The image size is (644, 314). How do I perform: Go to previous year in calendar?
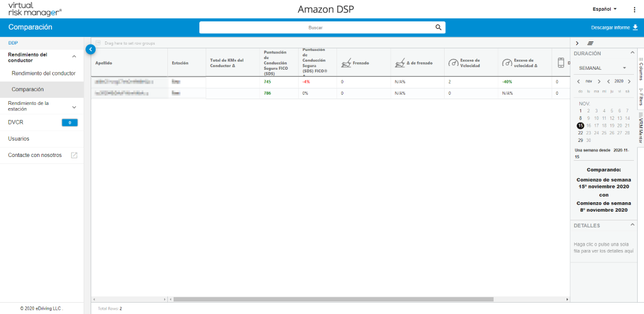point(609,82)
